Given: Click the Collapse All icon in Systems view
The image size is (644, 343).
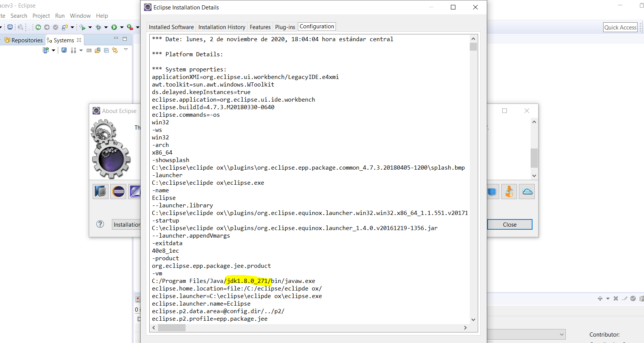Looking at the screenshot, I should point(106,50).
